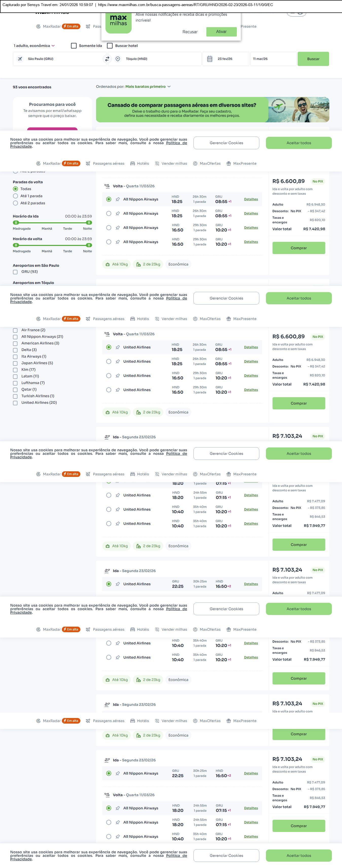This screenshot has width=342, height=868.
Task: Click the 2 de 23kg checked baggage icon
Action: (138, 264)
